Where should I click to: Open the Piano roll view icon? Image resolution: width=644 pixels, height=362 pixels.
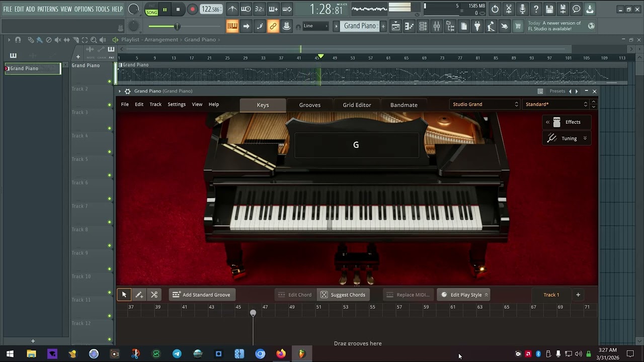click(410, 26)
